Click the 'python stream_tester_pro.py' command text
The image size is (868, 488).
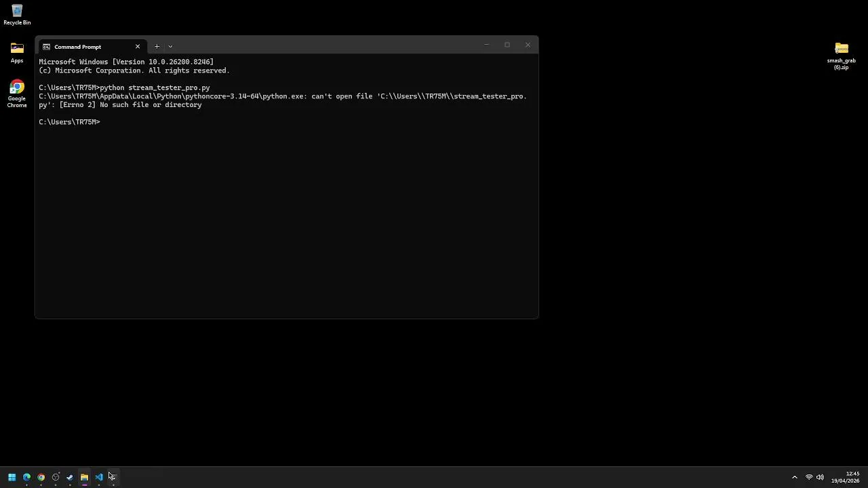[155, 87]
